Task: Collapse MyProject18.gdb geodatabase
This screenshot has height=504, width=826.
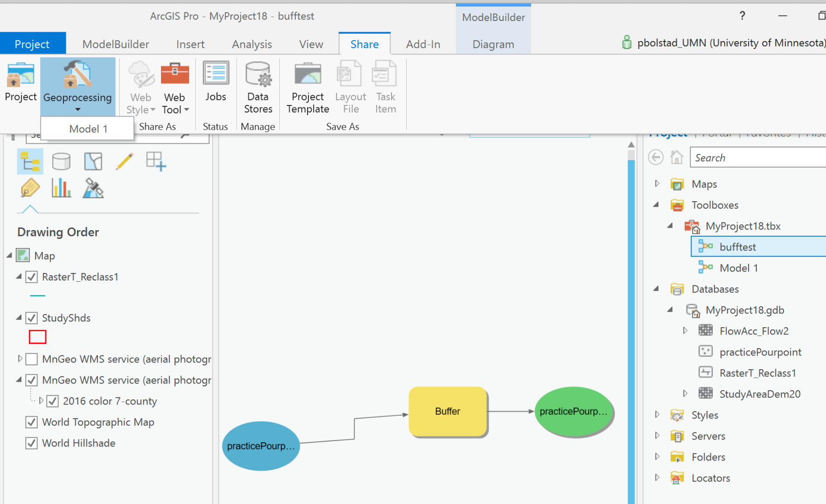Action: pos(670,309)
